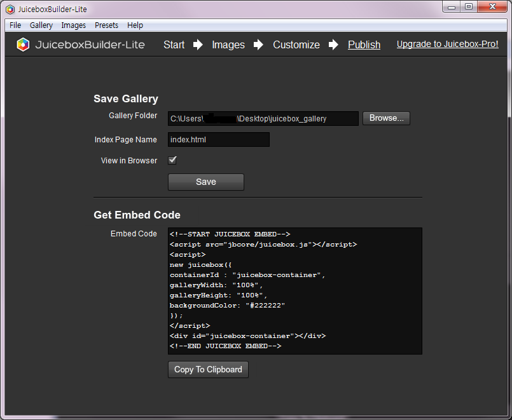
Task: Click Upgrade to Juicebox-Pro link
Action: 447,44
